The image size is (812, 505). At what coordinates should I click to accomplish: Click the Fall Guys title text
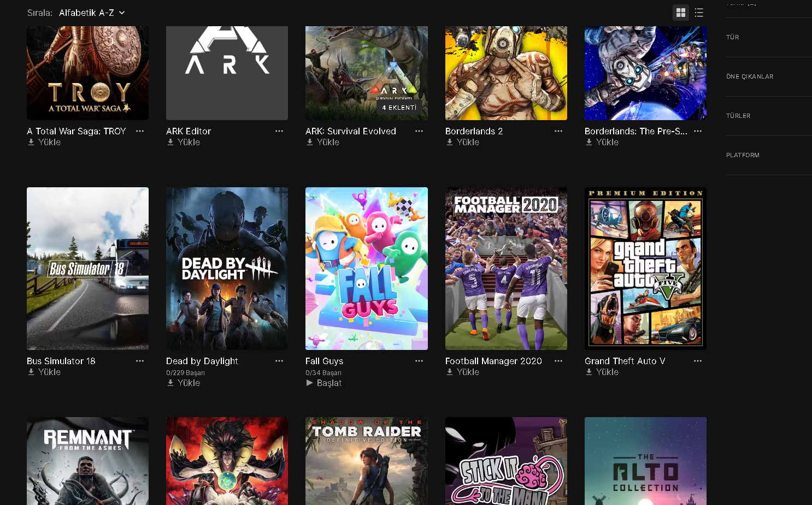point(325,361)
